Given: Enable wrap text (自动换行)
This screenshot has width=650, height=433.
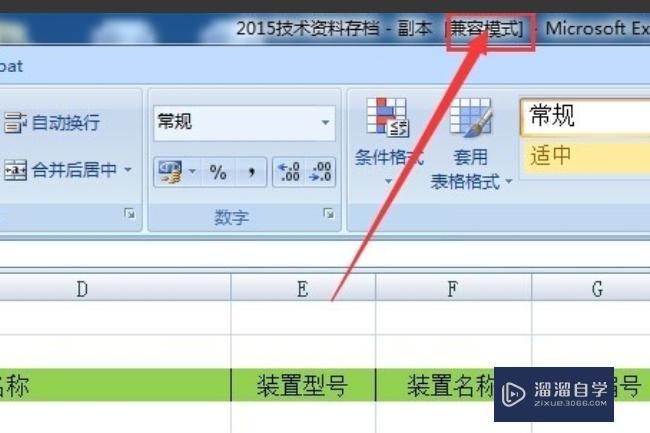Looking at the screenshot, I should tap(52, 123).
